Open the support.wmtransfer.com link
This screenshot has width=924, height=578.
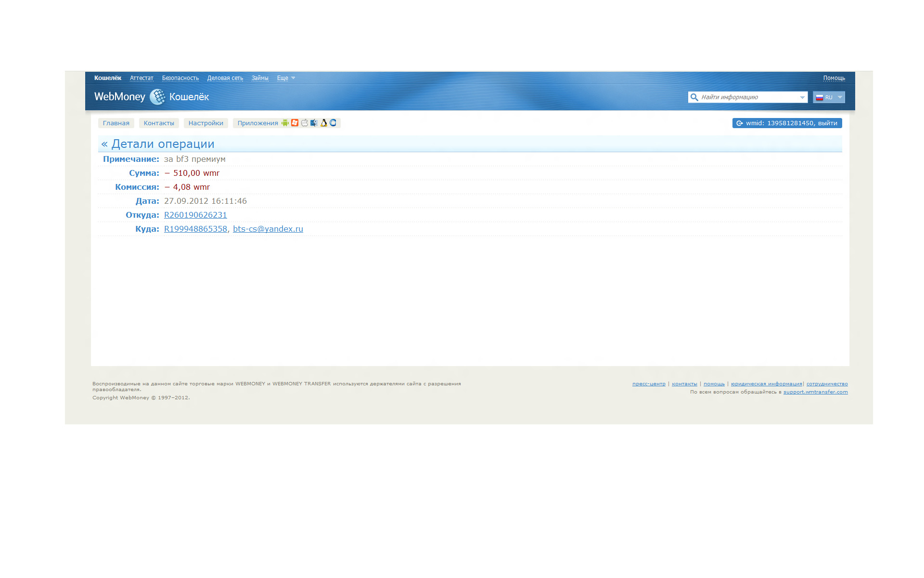pos(816,392)
